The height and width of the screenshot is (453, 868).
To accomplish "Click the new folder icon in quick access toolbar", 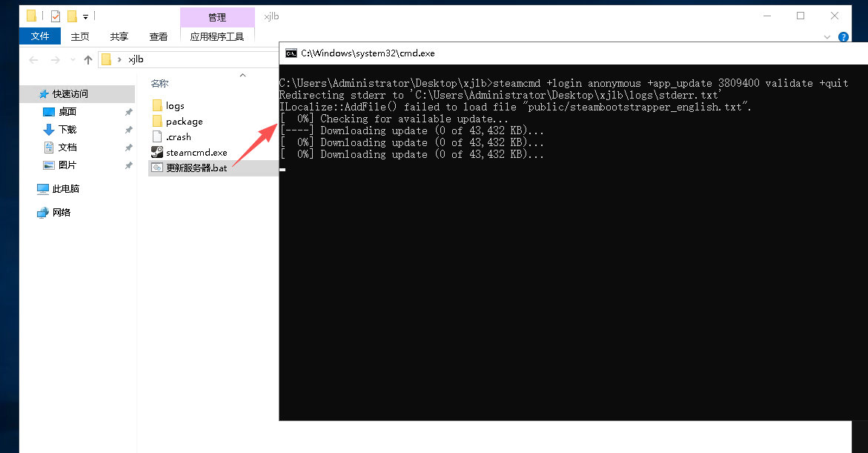I will [x=72, y=16].
